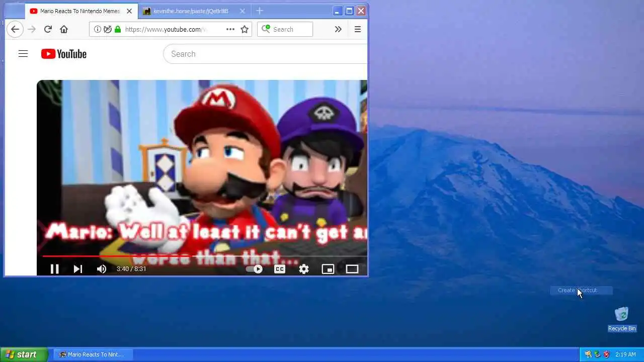Viewport: 644px width, 362px height.
Task: Switch to theater mode
Action: (352, 269)
